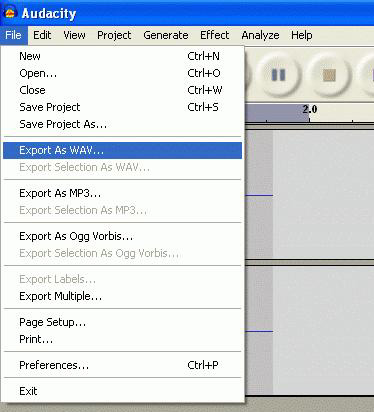This screenshot has height=412, width=374.
Task: Open the Generate menu
Action: tap(166, 35)
